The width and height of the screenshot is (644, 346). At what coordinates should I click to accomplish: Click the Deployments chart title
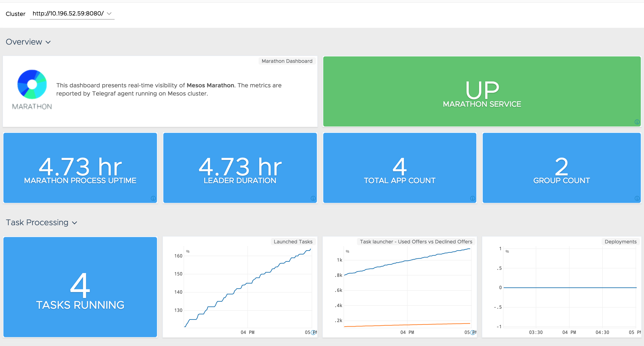pyautogui.click(x=621, y=242)
